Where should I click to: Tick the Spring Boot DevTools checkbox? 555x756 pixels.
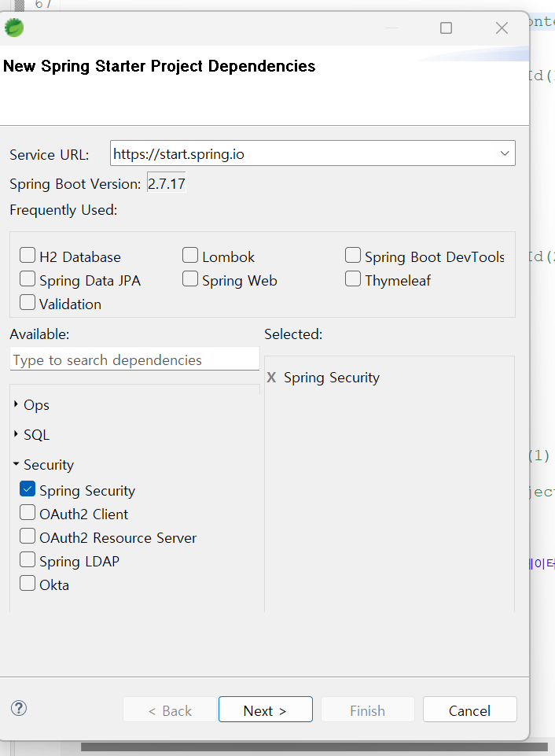point(353,255)
